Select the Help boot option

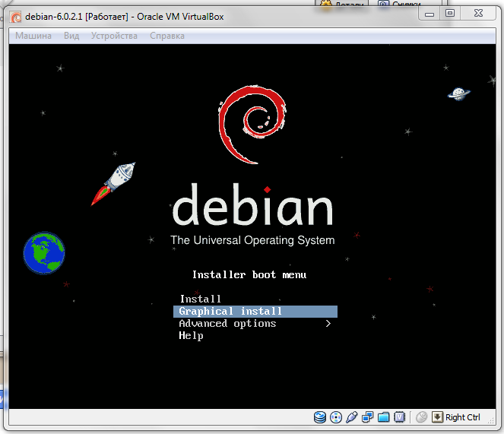click(191, 336)
